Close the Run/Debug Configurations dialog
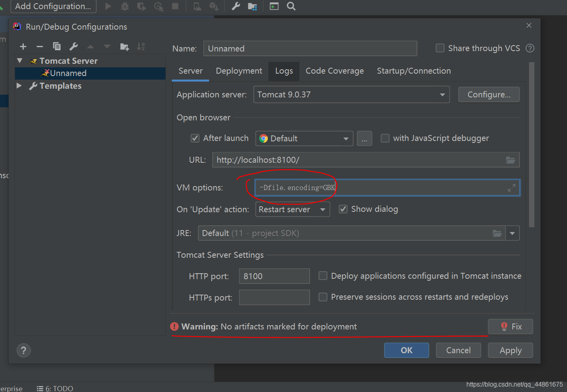Viewport: 567px width, 392px height. [529, 25]
